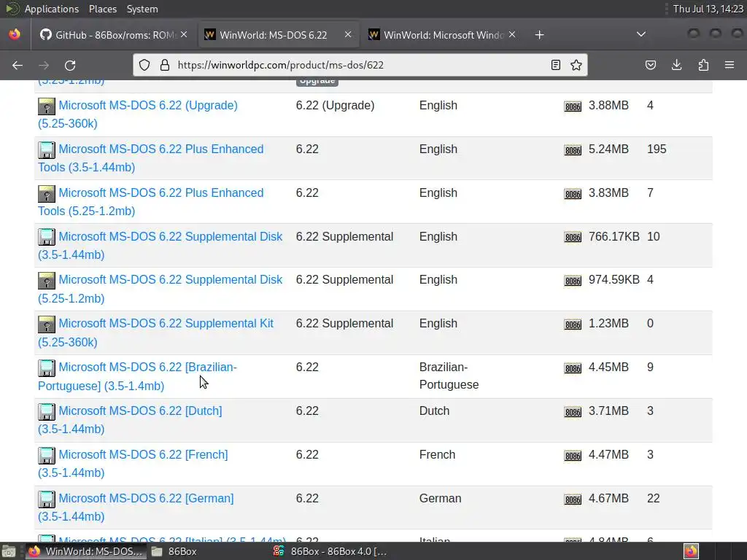Close the WinWorld MS-DOS 6.22 tab

click(348, 34)
